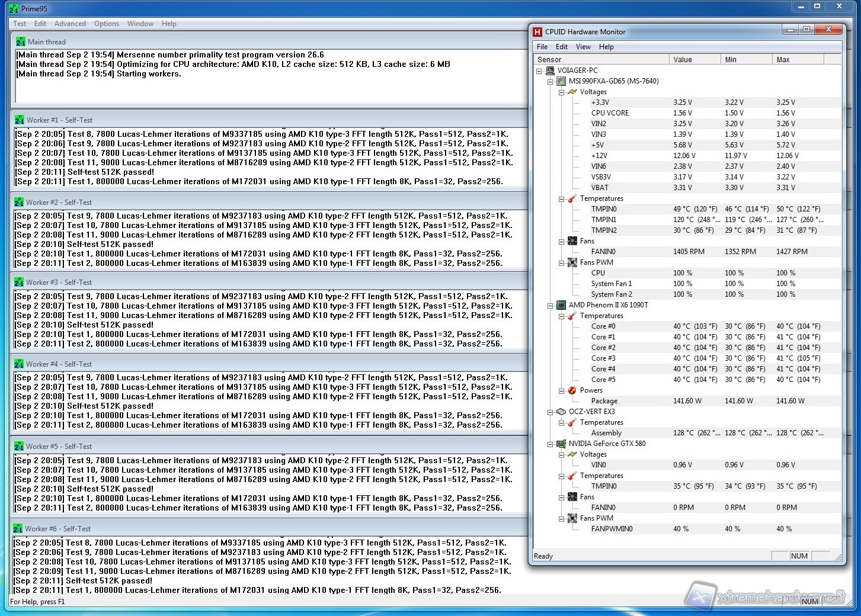The height and width of the screenshot is (616, 861).
Task: Open the Advanced menu in Prime95
Action: pos(70,24)
